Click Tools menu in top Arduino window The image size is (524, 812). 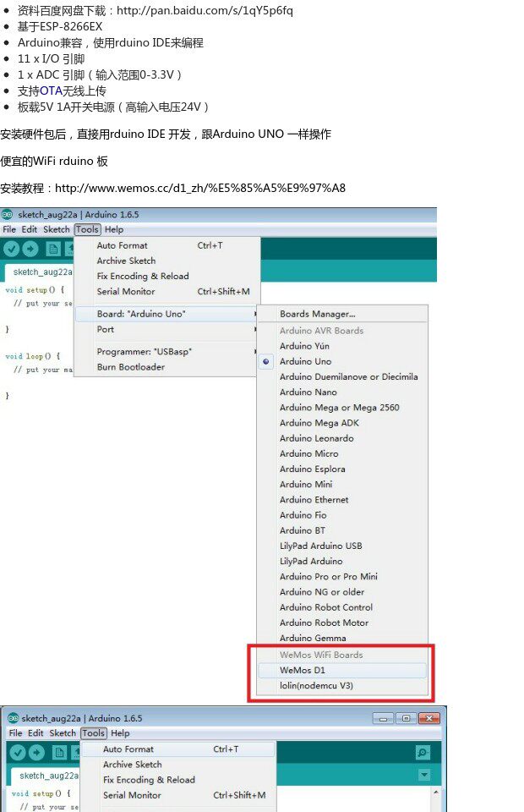coord(87,229)
